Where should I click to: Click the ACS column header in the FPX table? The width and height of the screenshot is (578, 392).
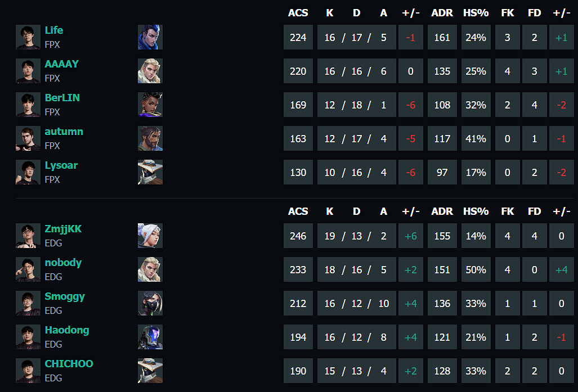(298, 13)
